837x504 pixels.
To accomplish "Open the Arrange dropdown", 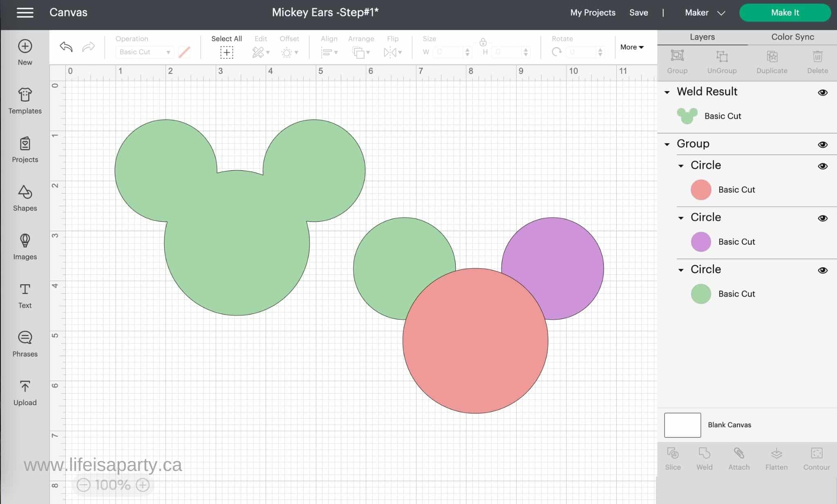I will (x=361, y=52).
